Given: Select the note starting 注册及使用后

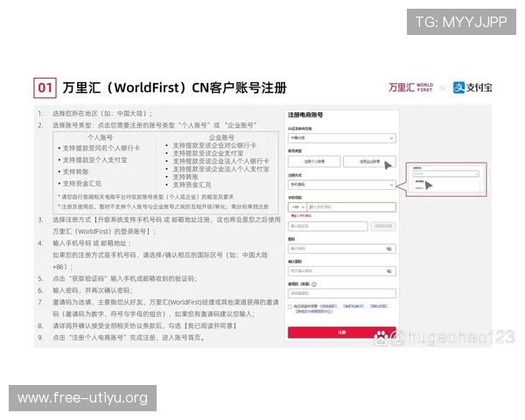Looking at the screenshot, I should click(x=164, y=206).
